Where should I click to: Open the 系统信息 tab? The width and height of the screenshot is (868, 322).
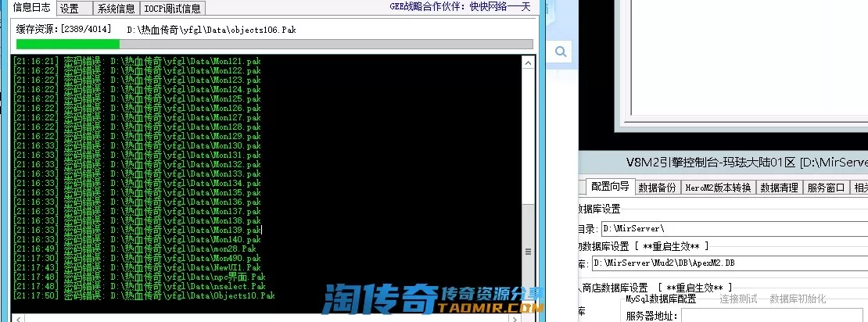point(116,9)
